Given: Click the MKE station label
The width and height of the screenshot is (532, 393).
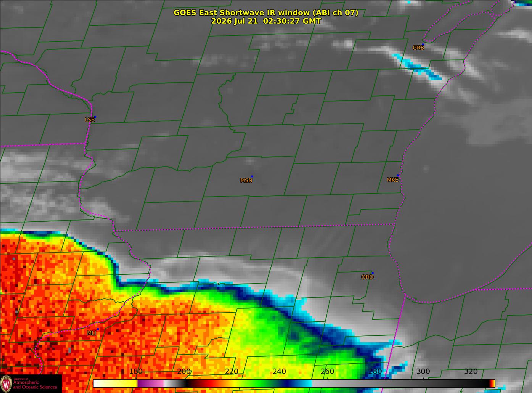Looking at the screenshot, I should tap(392, 180).
